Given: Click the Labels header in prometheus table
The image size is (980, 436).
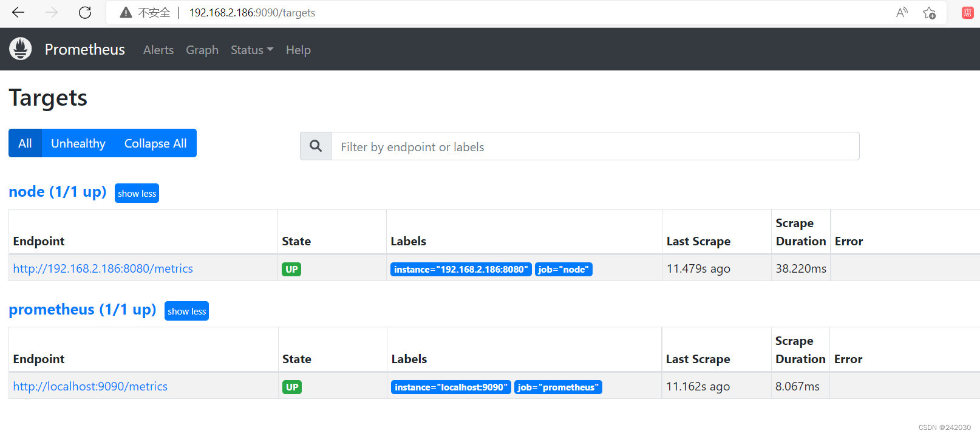Looking at the screenshot, I should (409, 359).
